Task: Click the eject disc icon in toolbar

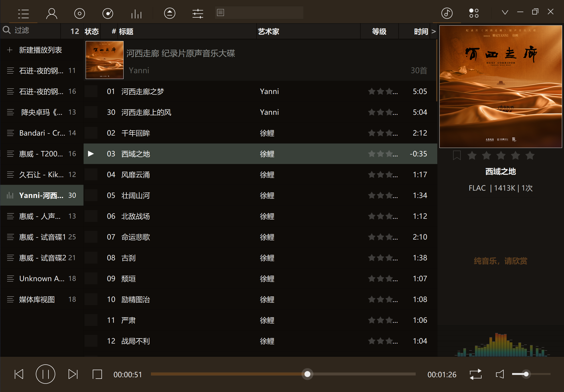Action: tap(170, 13)
